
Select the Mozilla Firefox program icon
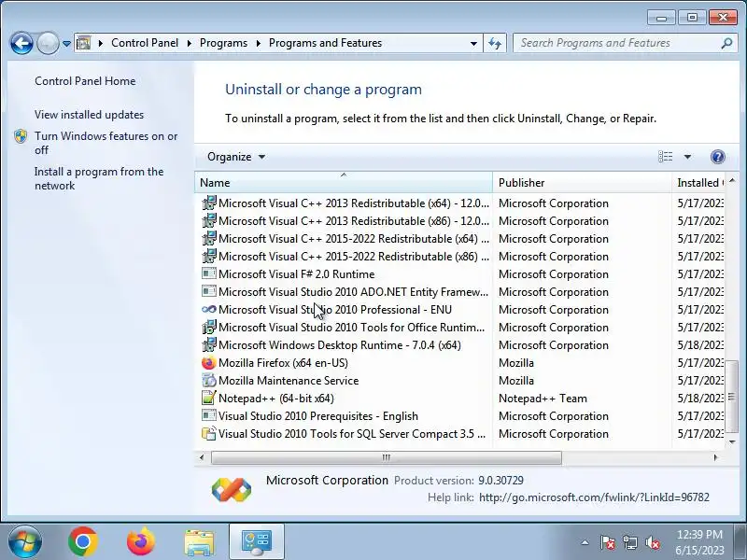[208, 363]
